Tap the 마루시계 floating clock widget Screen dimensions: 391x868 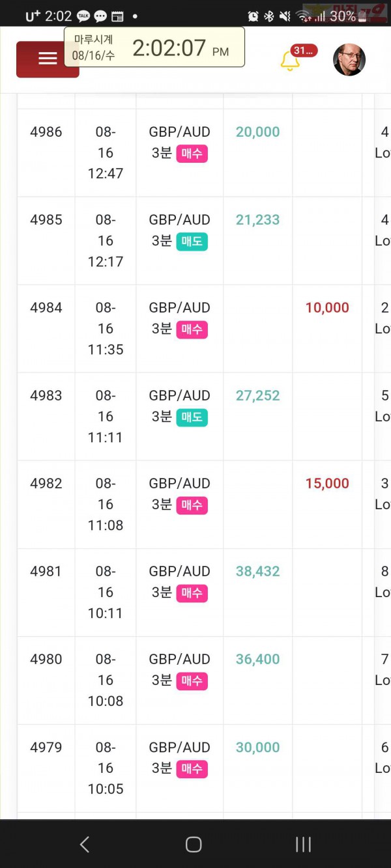154,47
